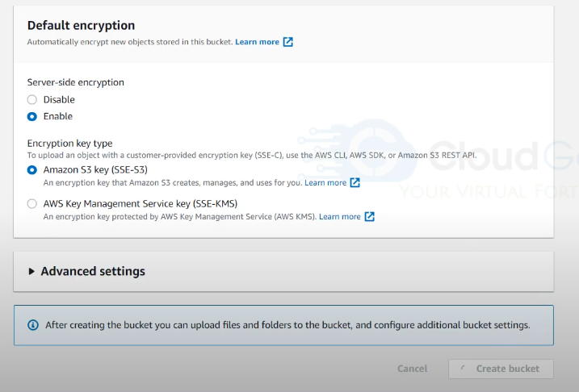Cancel bucket creation
The height and width of the screenshot is (392, 579).
click(x=412, y=369)
